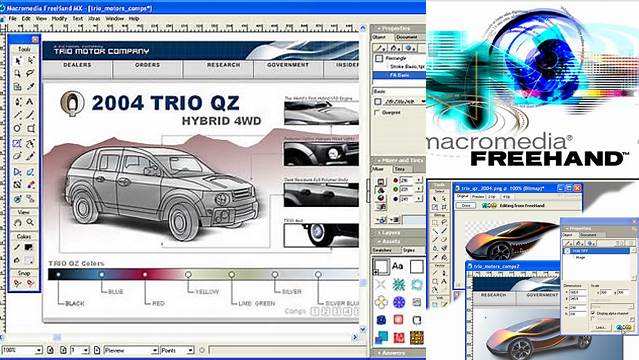Switch to the Document tab in Properties
The image size is (639, 360).
pyautogui.click(x=407, y=37)
